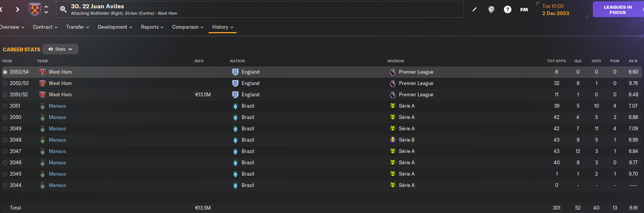
Task: Click the date Tue 10:00 2 Dec 2053
Action: coord(555,10)
